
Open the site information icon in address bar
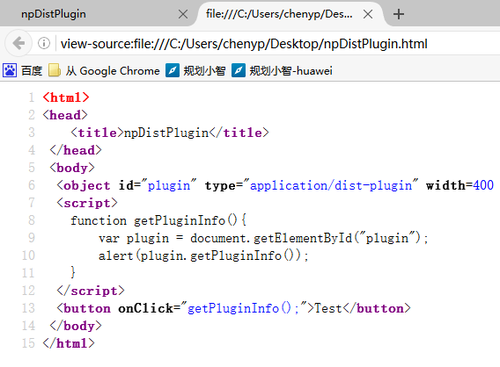click(x=44, y=43)
